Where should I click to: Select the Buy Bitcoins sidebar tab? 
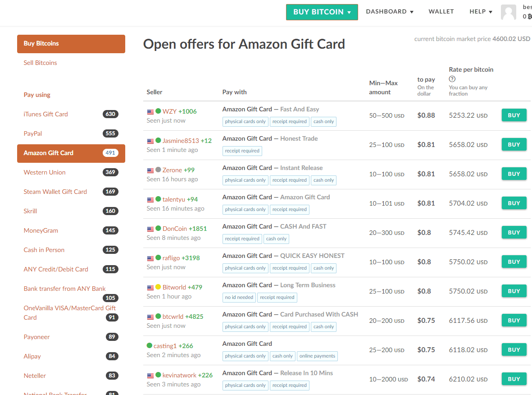[x=71, y=44]
